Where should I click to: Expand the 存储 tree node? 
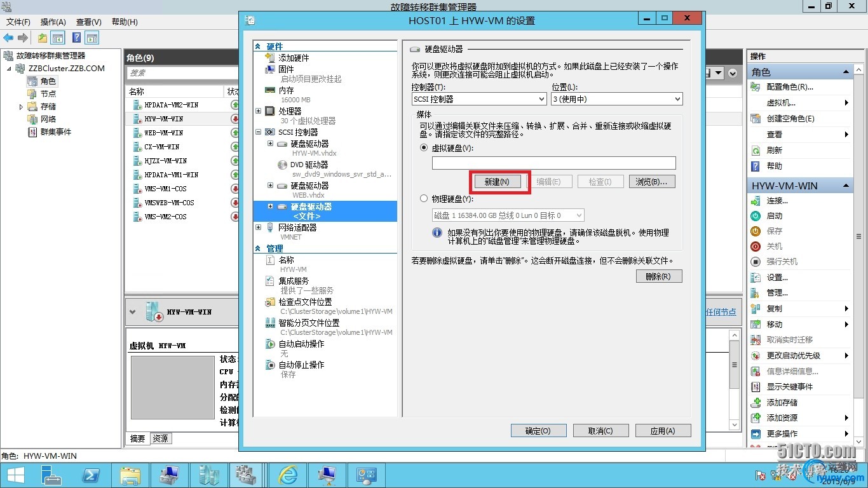[21, 107]
